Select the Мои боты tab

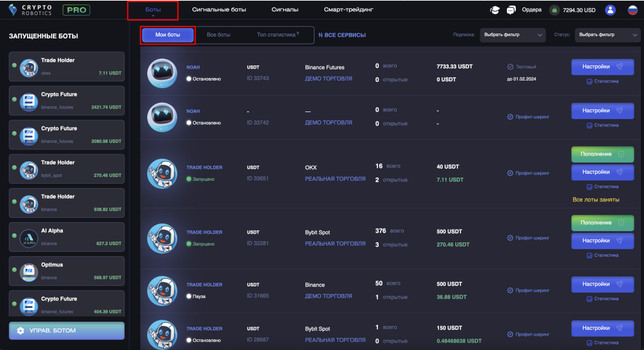[167, 35]
